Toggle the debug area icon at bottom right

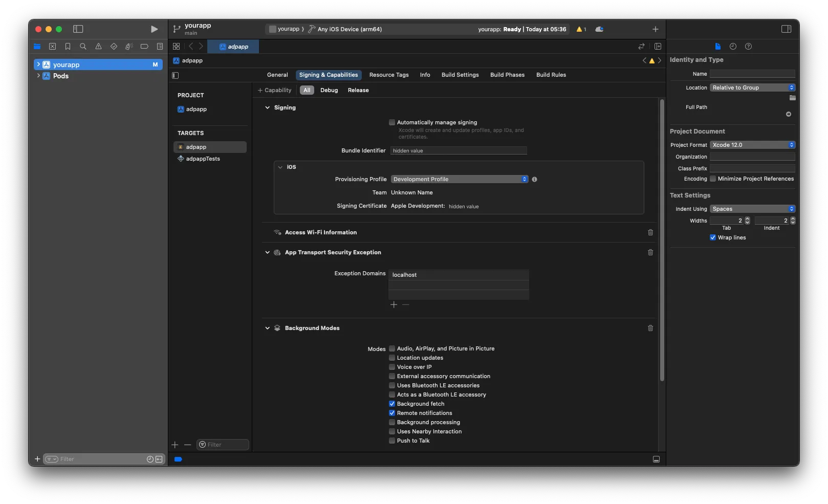(656, 459)
